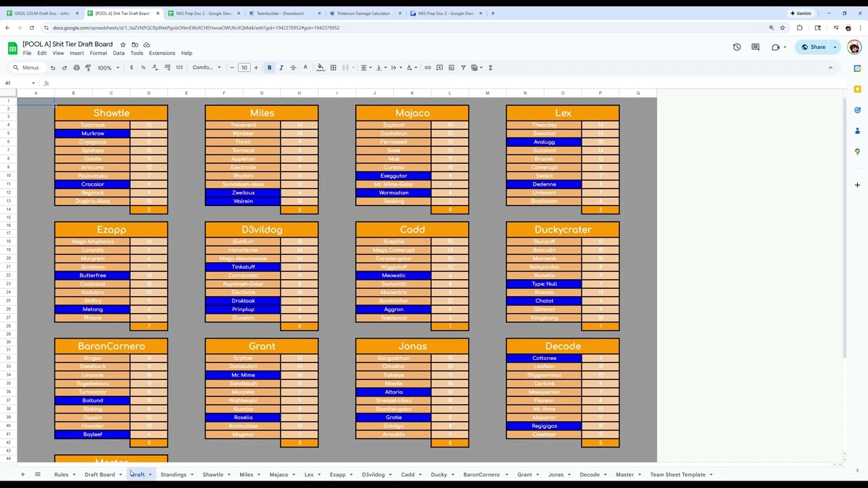Screen dimensions: 868x488
Task: Show all comments panel
Action: tap(755, 47)
